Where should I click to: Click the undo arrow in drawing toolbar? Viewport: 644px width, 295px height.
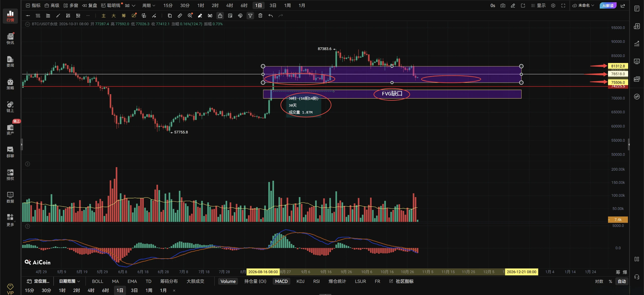click(x=271, y=16)
